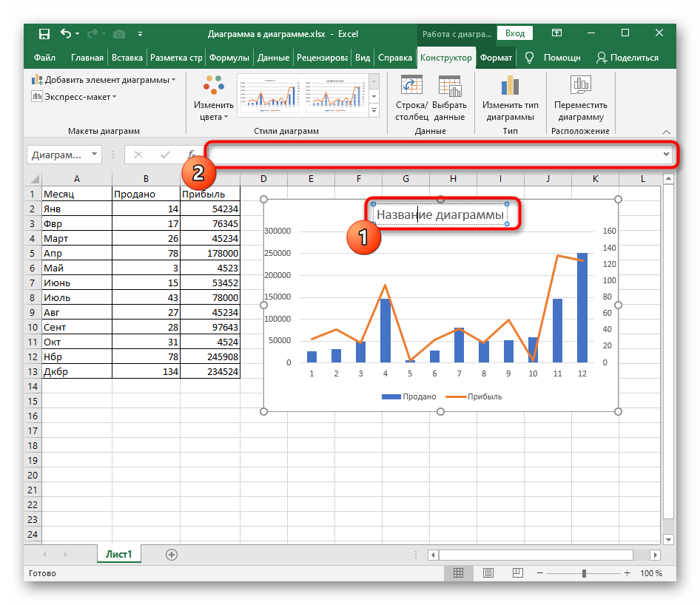The height and width of the screenshot is (605, 700).
Task: Switch to the Главная tab
Action: click(87, 58)
